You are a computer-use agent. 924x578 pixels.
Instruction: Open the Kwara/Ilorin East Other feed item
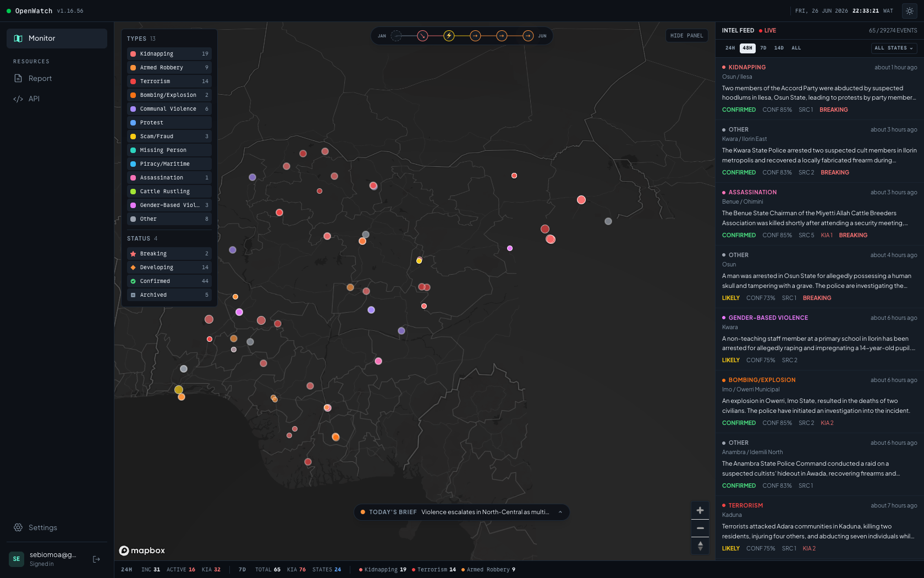point(820,151)
